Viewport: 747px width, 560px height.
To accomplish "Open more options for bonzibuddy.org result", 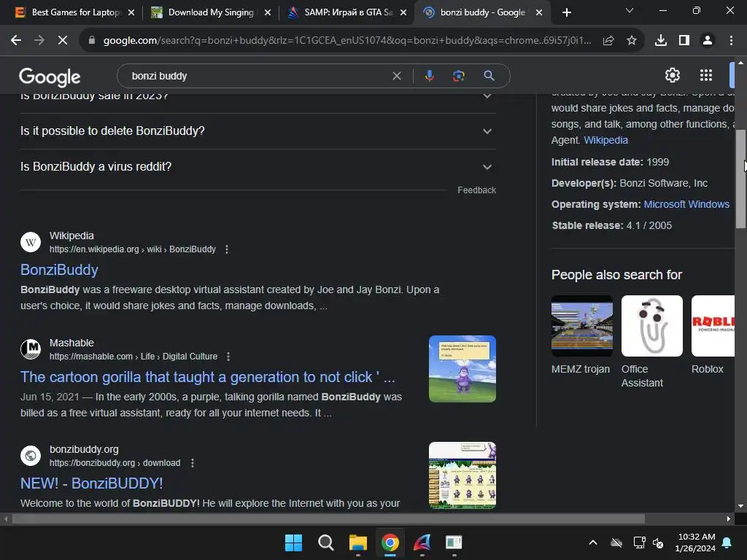I will tap(193, 463).
